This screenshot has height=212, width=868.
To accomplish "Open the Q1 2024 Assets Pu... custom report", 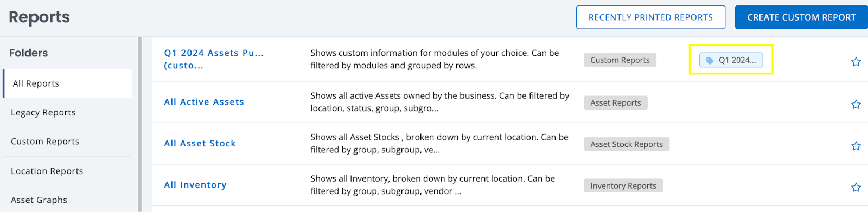I will pyautogui.click(x=214, y=59).
